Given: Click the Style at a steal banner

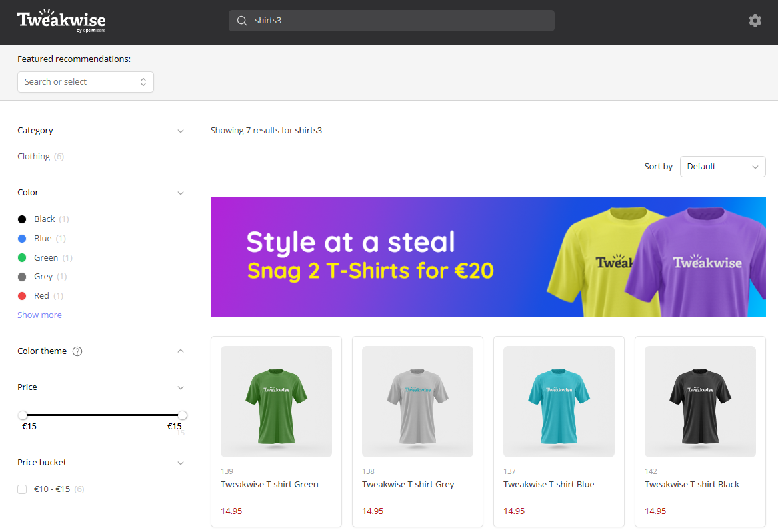Looking at the screenshot, I should point(488,257).
